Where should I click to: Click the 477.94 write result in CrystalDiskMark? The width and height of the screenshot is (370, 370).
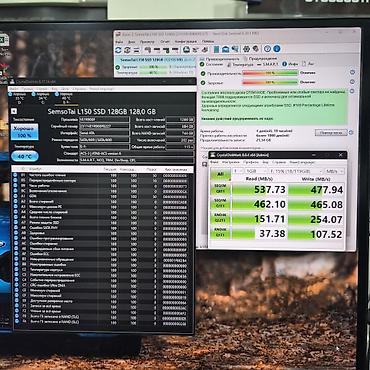[x=316, y=189]
